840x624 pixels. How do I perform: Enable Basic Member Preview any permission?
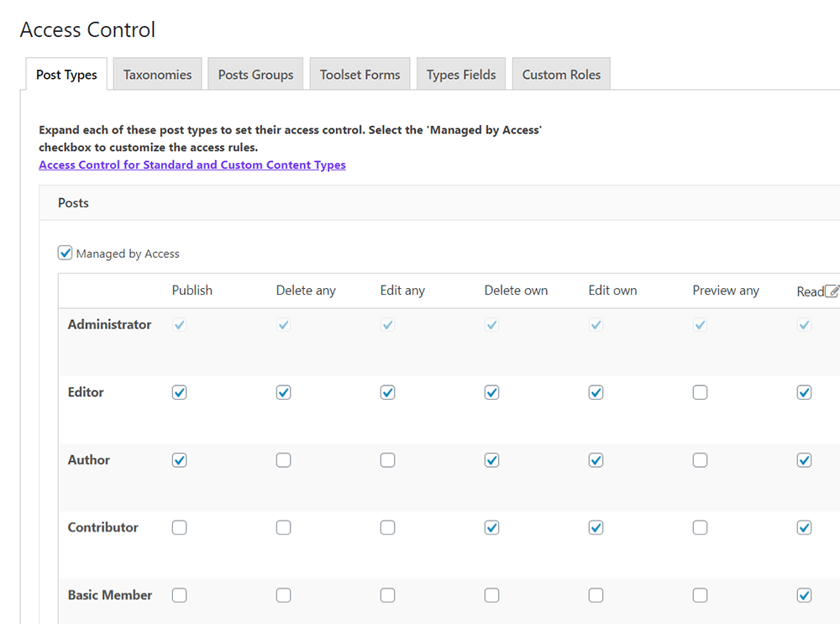tap(701, 595)
